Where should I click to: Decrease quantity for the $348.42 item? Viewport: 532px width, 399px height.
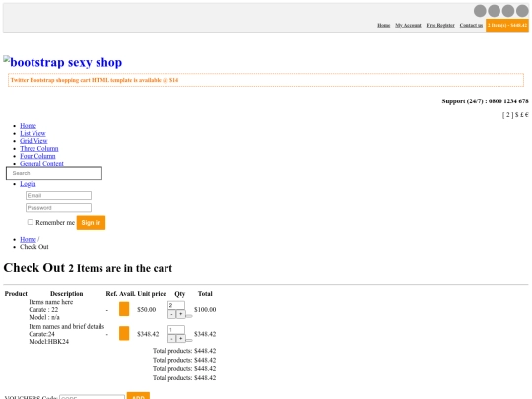click(172, 339)
